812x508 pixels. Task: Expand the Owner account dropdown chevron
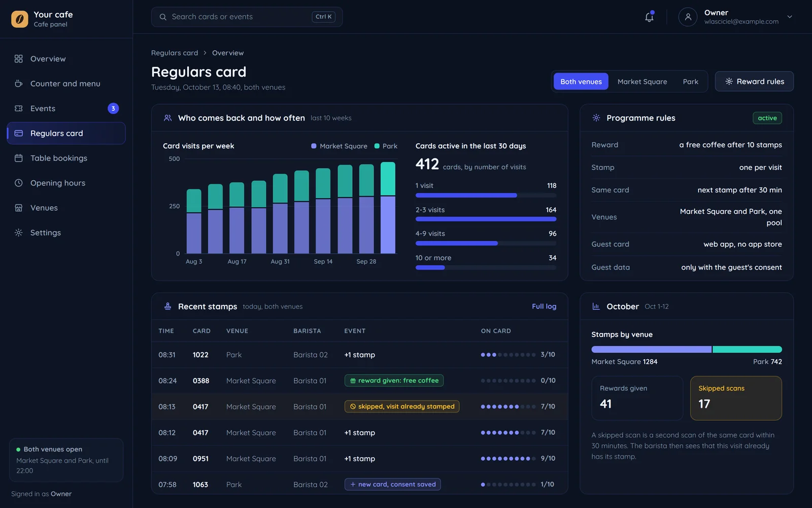tap(790, 17)
